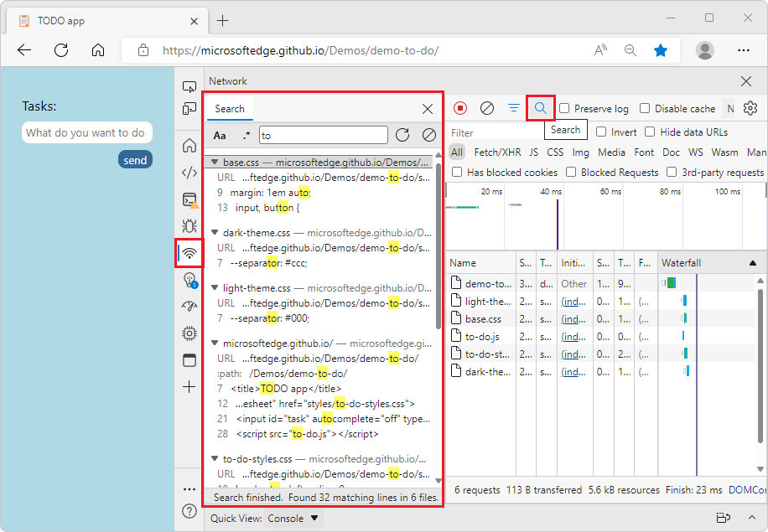Viewport: 768px width, 532px height.
Task: Open the Welcome home tool in the DevTools sidebar
Action: pos(189,146)
